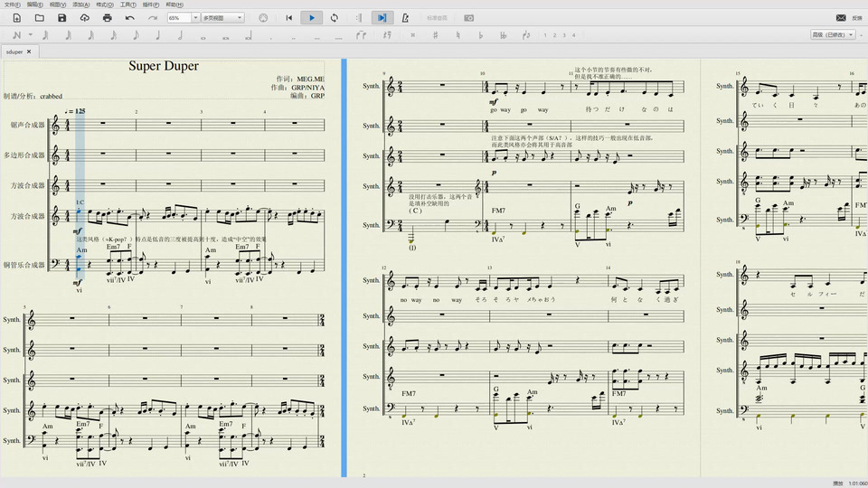868x488 pixels.
Task: Select the 128th note duration
Action: pyautogui.click(x=46, y=35)
